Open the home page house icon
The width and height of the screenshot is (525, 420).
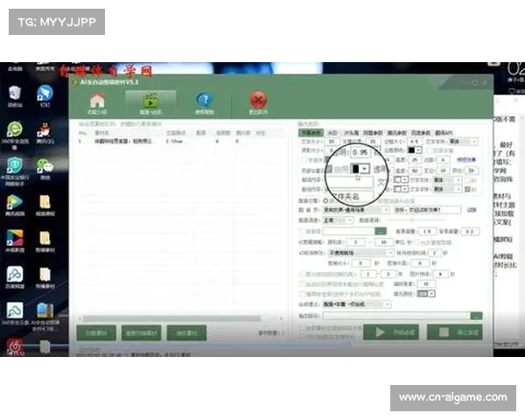[x=97, y=100]
